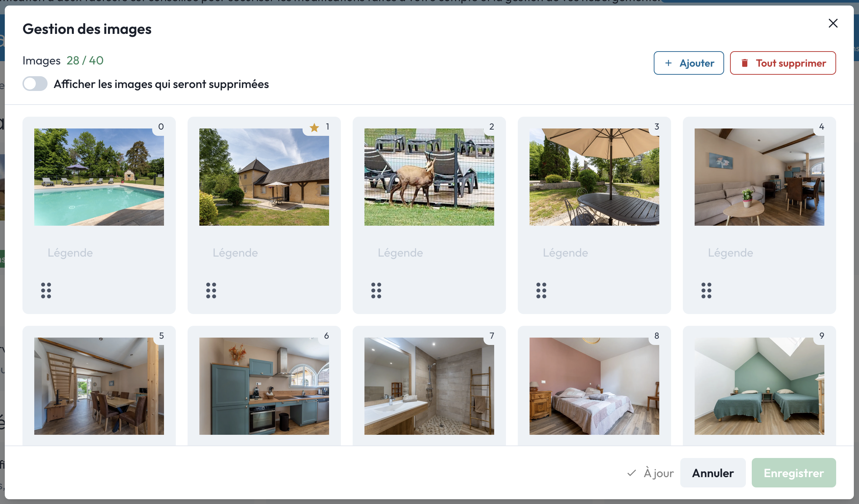Viewport: 859px width, 504px height.
Task: Select the swimming pool thumbnail numbered 0
Action: pos(99,177)
